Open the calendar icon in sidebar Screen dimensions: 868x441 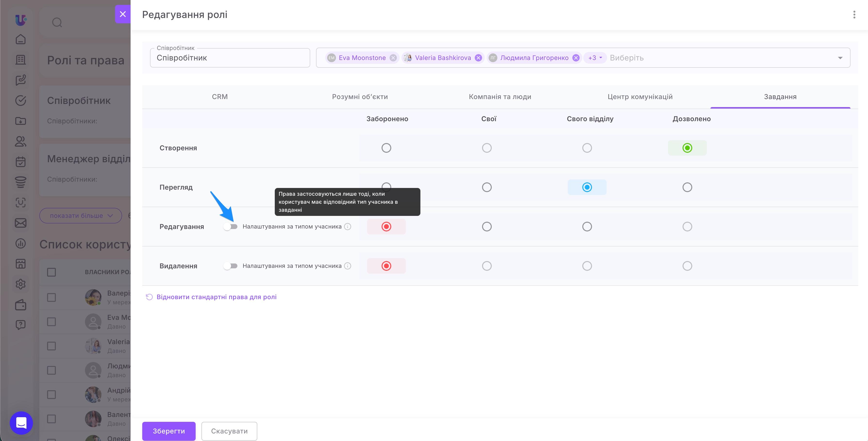(21, 162)
